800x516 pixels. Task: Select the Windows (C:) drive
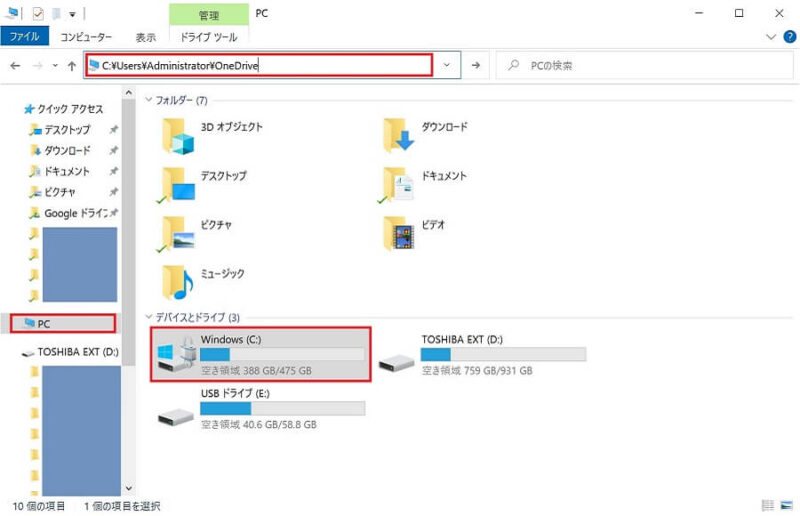click(260, 354)
